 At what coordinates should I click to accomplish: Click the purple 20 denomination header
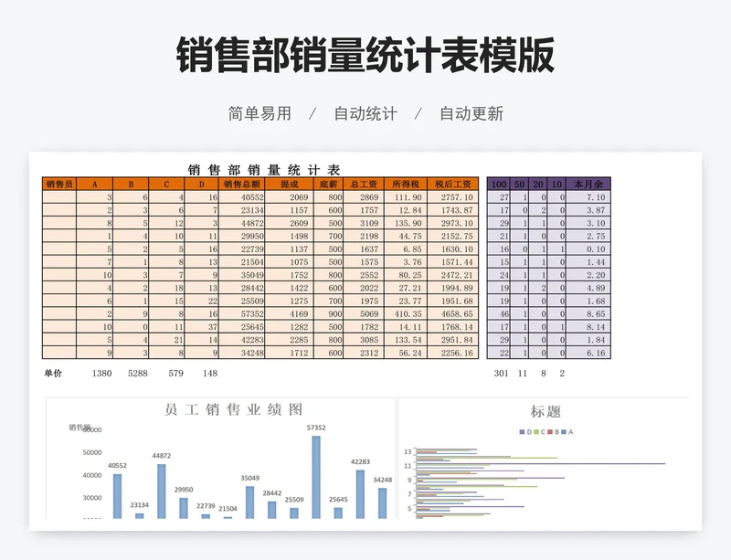538,185
